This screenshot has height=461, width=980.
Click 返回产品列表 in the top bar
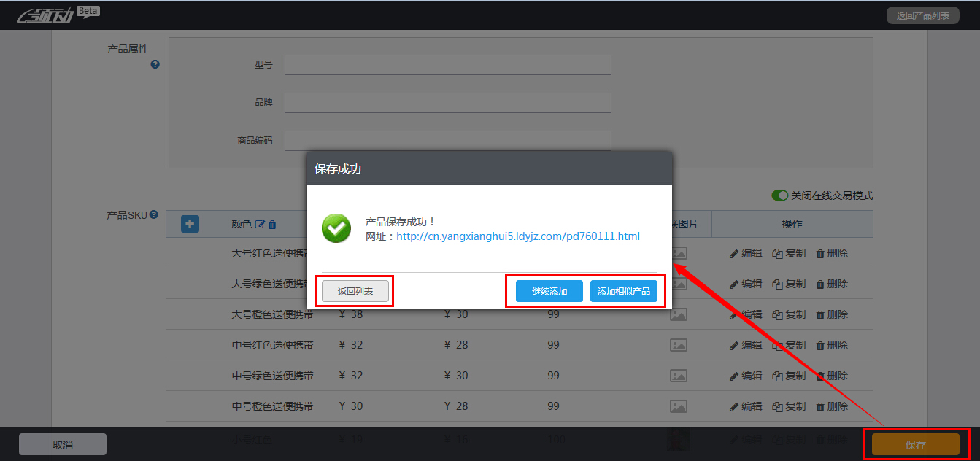coord(922,15)
